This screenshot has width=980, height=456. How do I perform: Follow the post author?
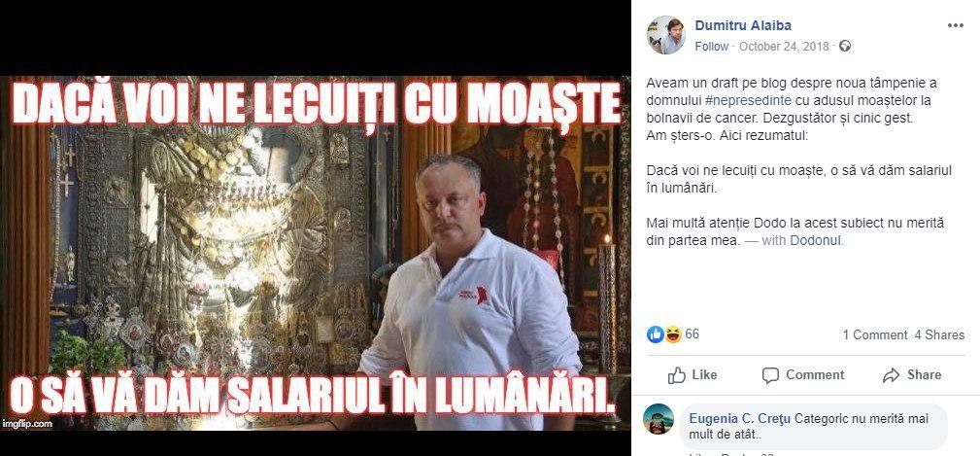click(x=711, y=47)
